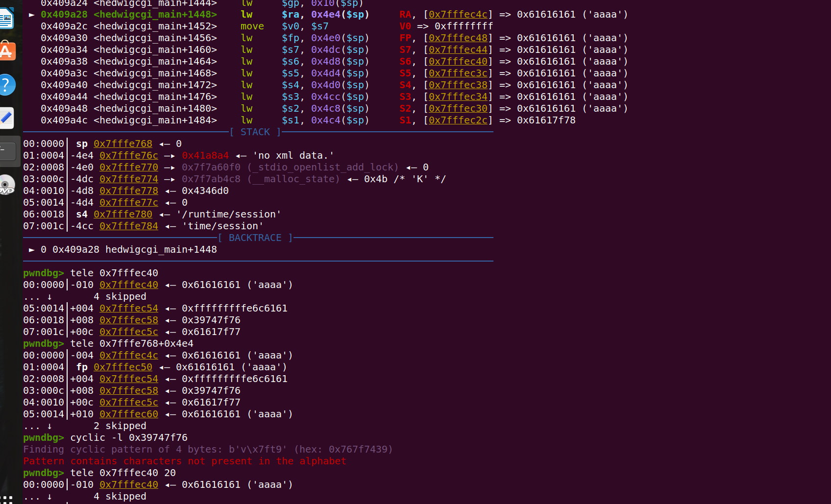Click the STACK section header
Viewport: 831px width, 504px height.
pyautogui.click(x=255, y=132)
